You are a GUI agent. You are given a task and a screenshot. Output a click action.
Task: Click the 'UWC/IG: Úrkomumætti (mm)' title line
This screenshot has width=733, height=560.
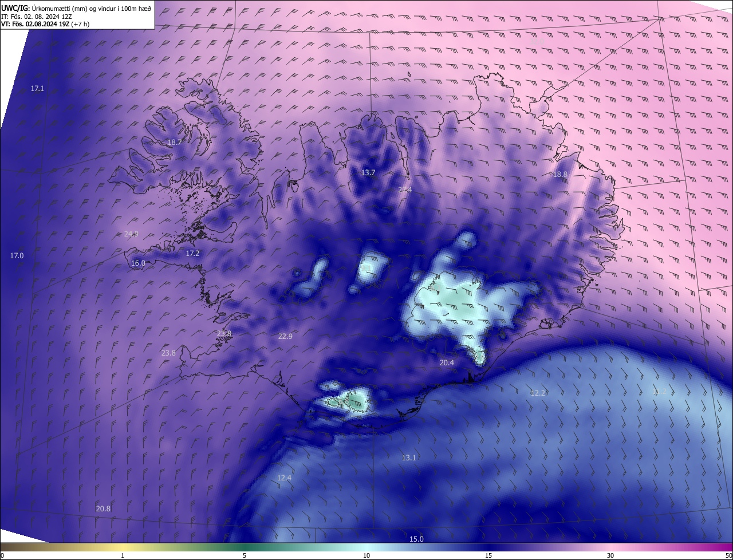coord(76,8)
